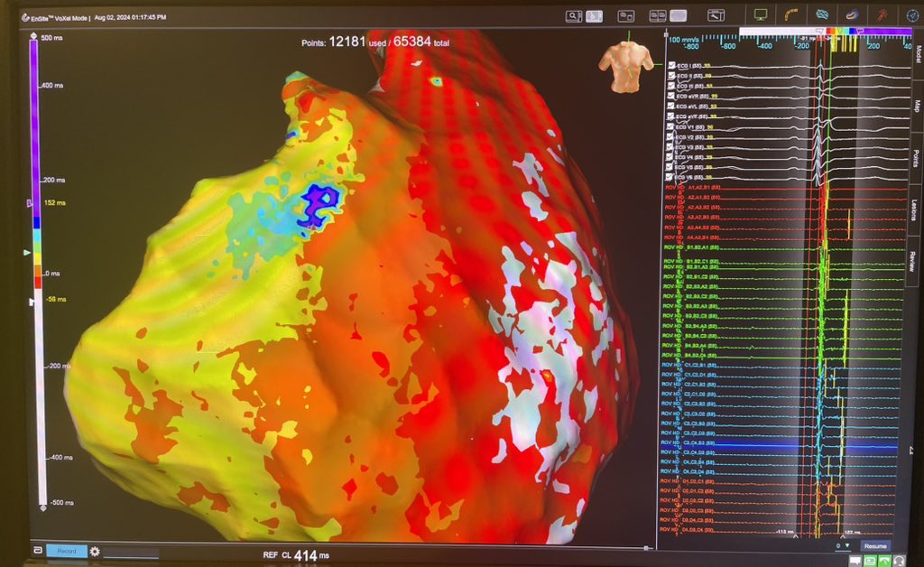Click the yellow -56 ms scale label
The width and height of the screenshot is (924, 567).
point(57,300)
